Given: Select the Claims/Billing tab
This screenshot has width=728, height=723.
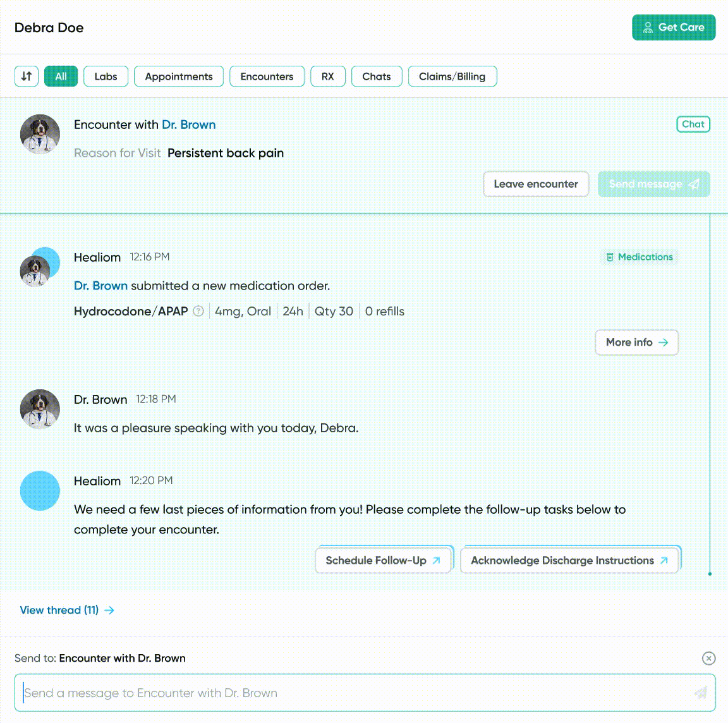Looking at the screenshot, I should point(452,76).
